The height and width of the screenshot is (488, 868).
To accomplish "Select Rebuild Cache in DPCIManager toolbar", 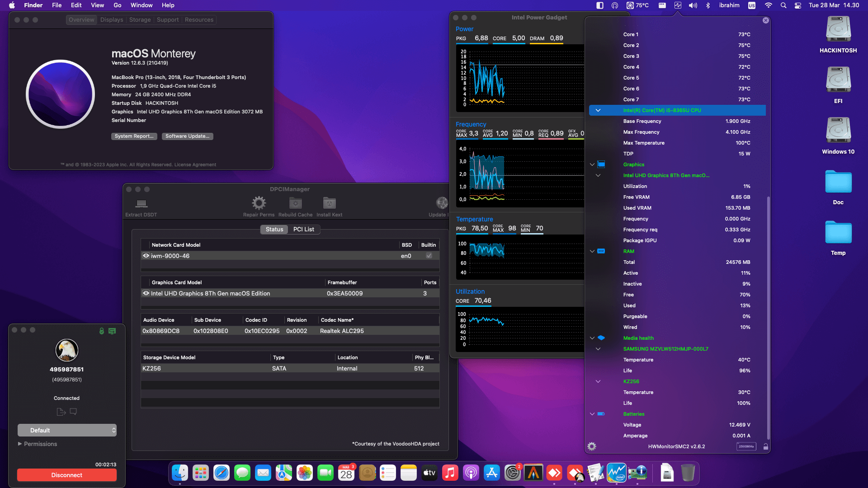I will click(x=295, y=206).
